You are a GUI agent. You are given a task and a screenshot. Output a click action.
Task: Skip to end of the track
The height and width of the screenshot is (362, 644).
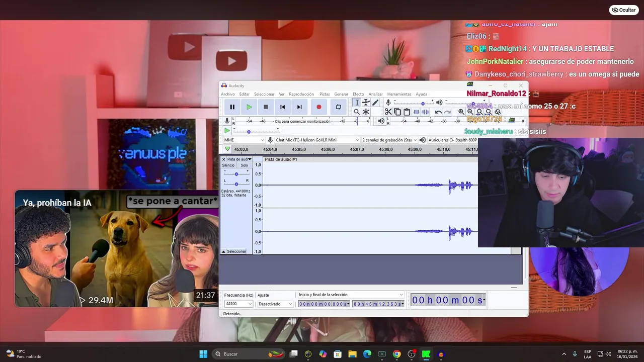click(x=299, y=107)
